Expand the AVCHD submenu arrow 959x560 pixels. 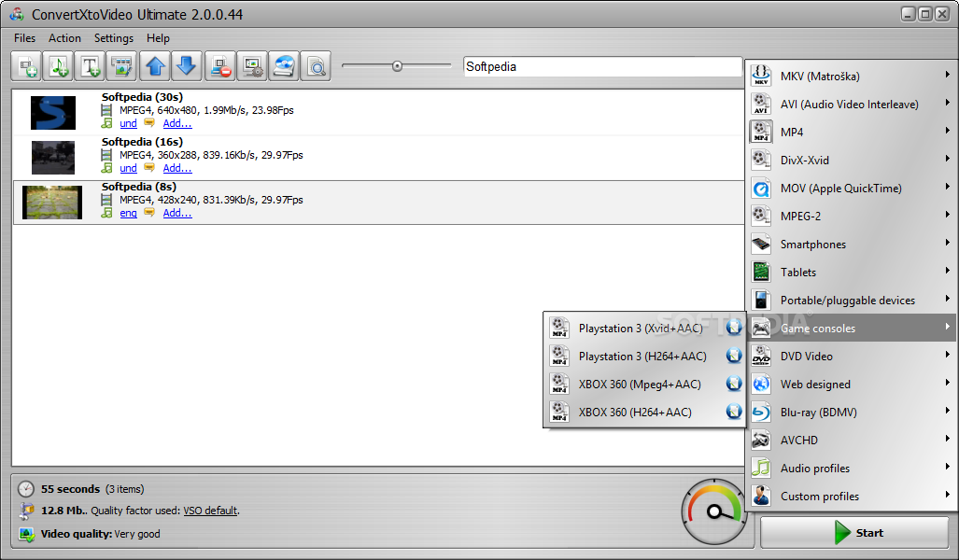(x=948, y=439)
